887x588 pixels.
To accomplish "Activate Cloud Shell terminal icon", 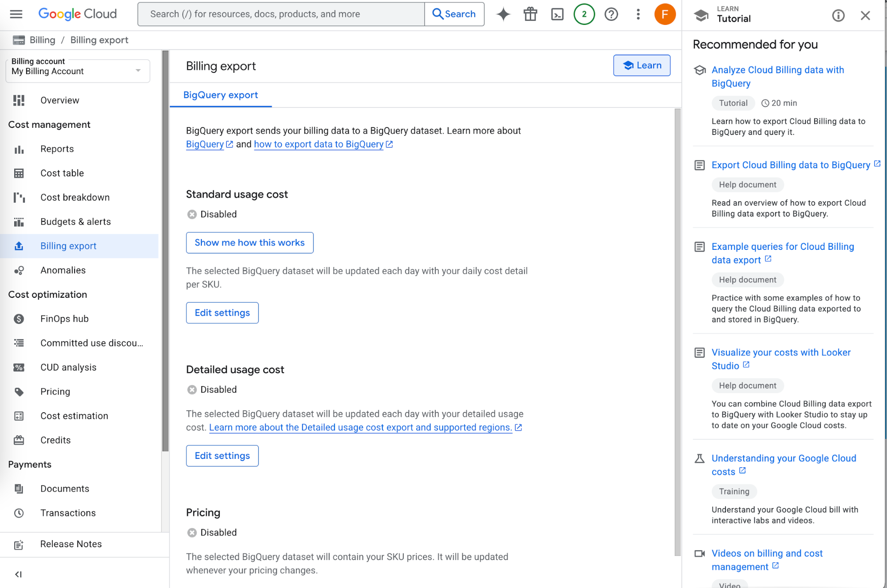I will click(557, 14).
